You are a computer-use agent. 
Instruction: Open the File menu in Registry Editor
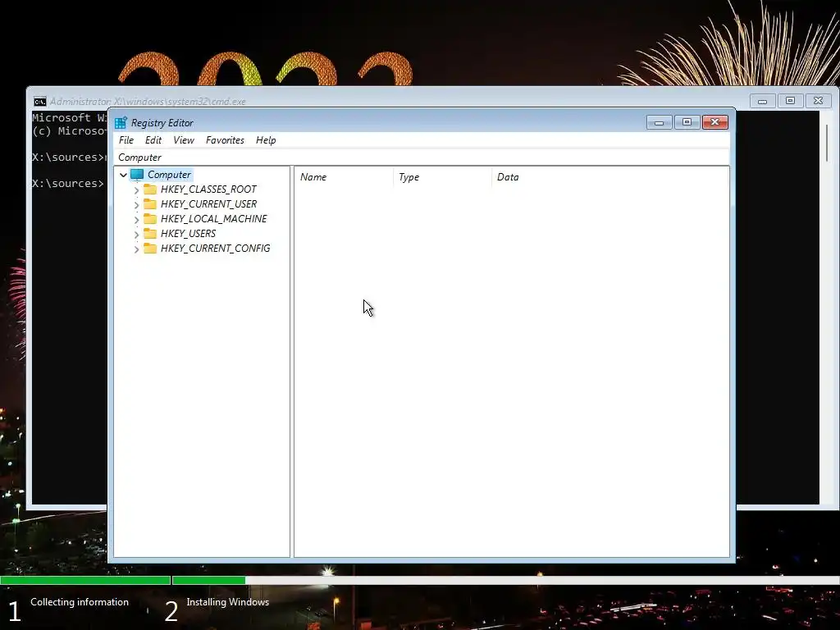coord(126,139)
